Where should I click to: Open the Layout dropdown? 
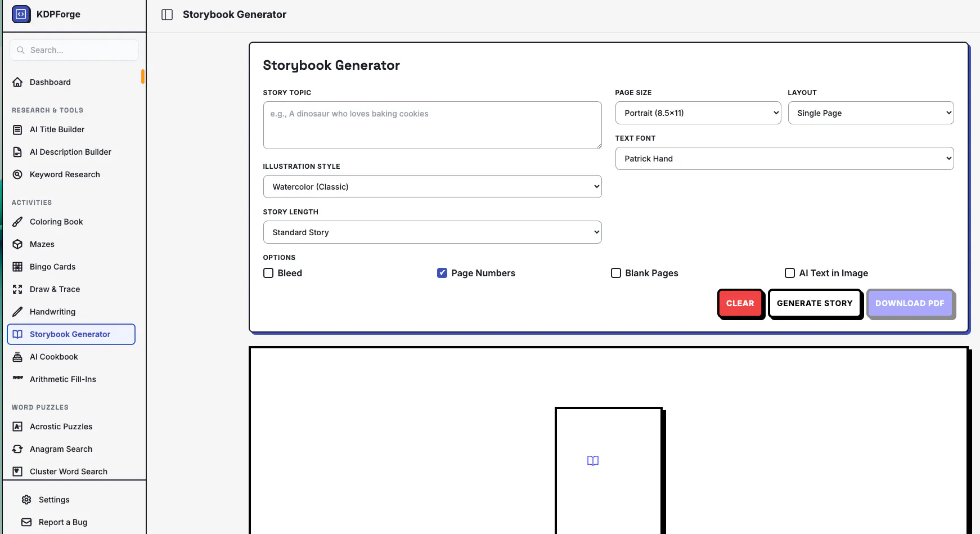pyautogui.click(x=871, y=113)
